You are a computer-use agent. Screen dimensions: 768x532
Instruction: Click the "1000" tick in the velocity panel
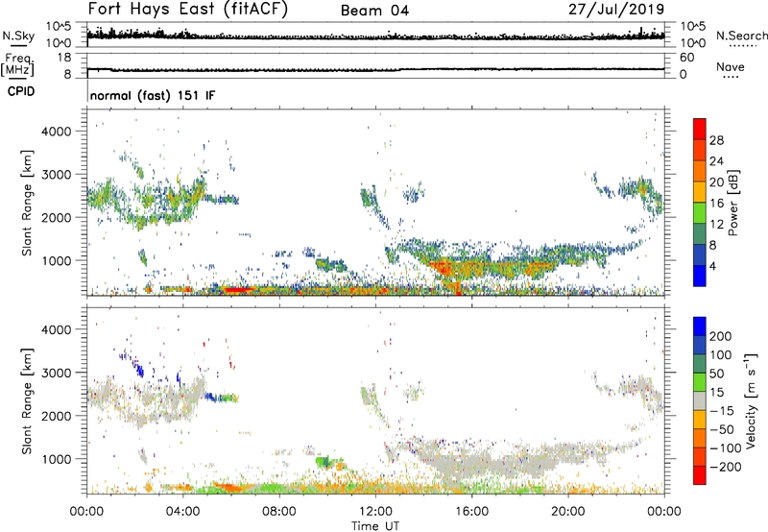(57, 459)
